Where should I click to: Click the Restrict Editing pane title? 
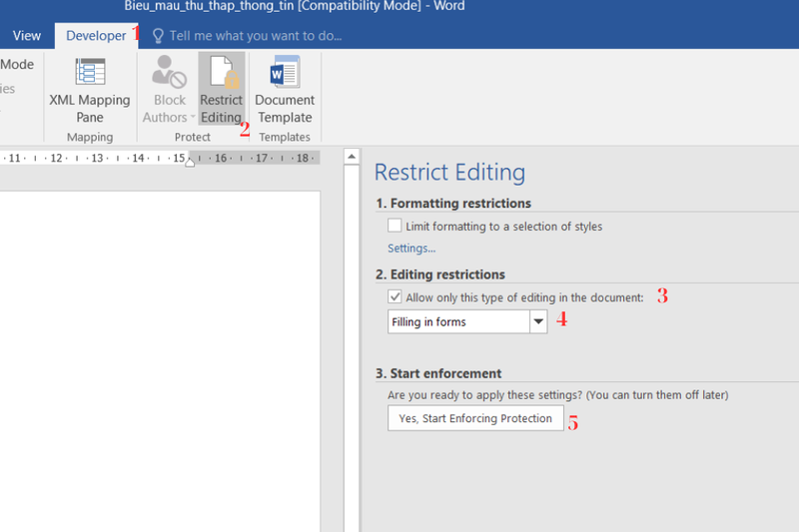pos(449,172)
